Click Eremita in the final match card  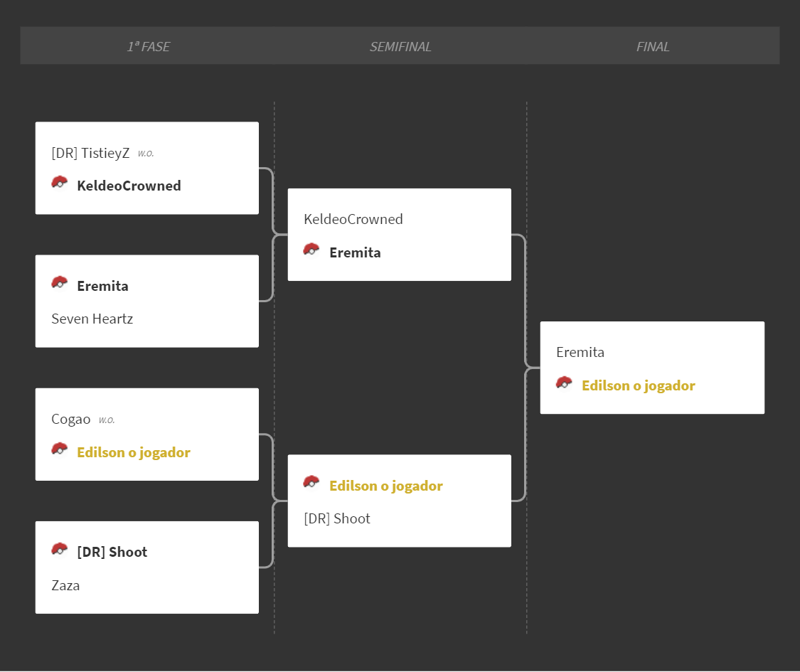[580, 353]
